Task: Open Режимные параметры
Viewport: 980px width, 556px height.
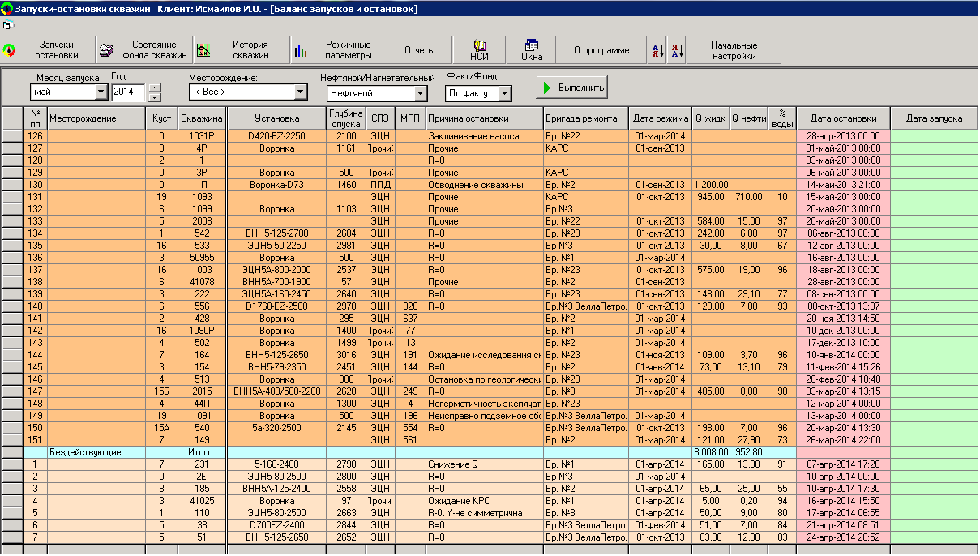Action: click(339, 50)
